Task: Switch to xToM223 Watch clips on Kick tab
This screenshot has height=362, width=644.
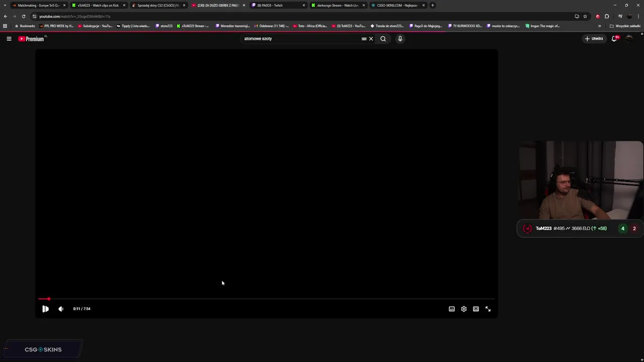Action: pos(98,5)
